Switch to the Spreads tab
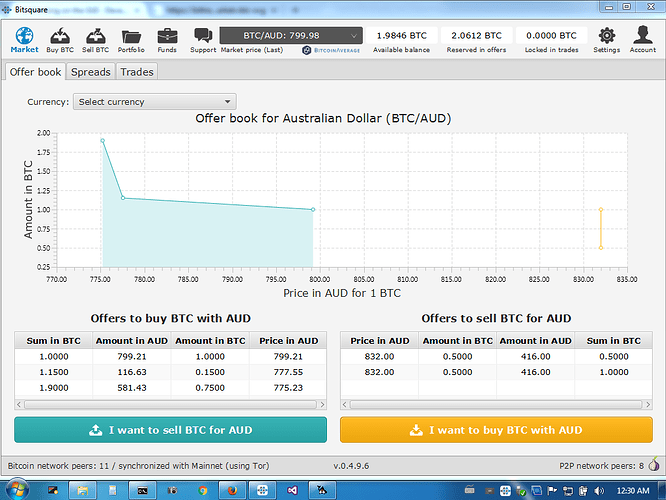The image size is (666, 500). 90,72
